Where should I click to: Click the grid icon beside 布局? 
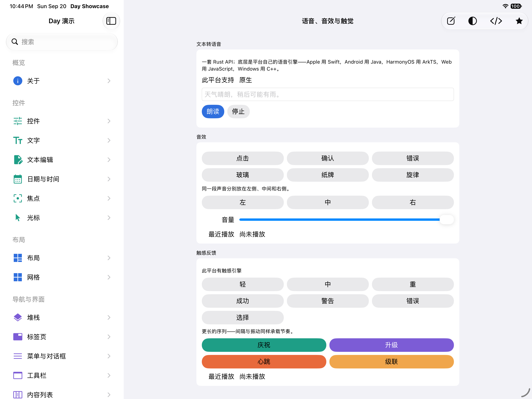(x=18, y=258)
